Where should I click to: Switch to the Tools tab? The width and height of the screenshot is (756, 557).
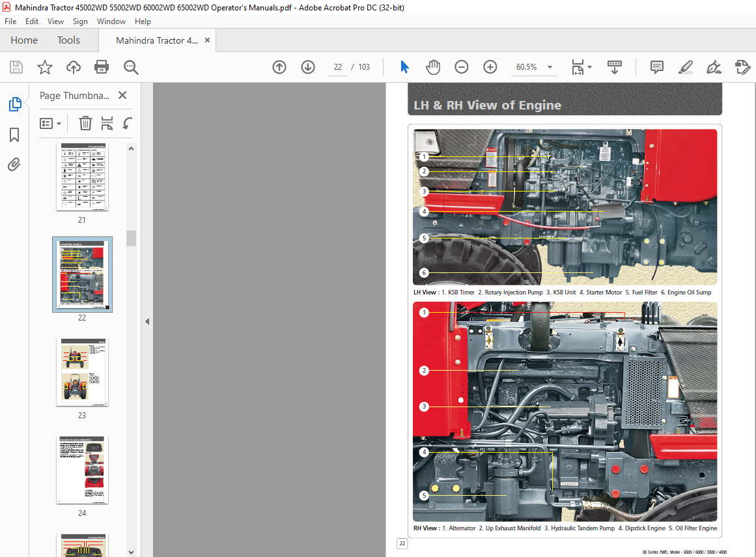pos(68,40)
